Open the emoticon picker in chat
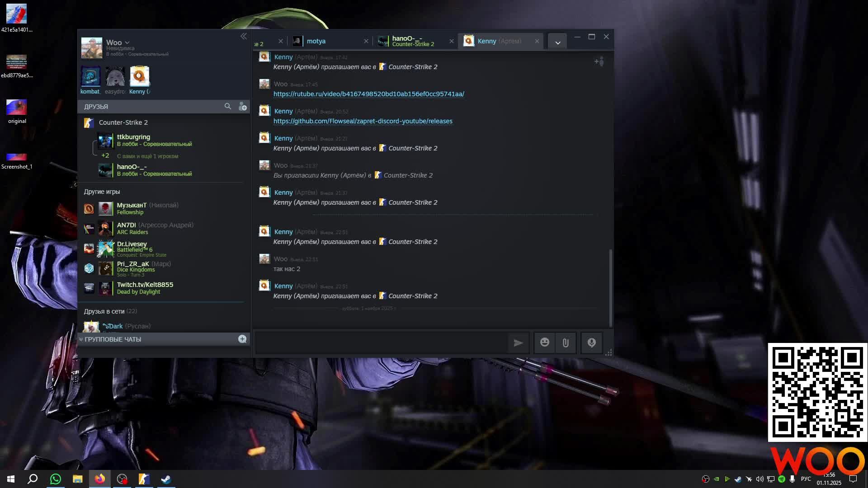Viewport: 868px width, 488px height. pos(545,343)
